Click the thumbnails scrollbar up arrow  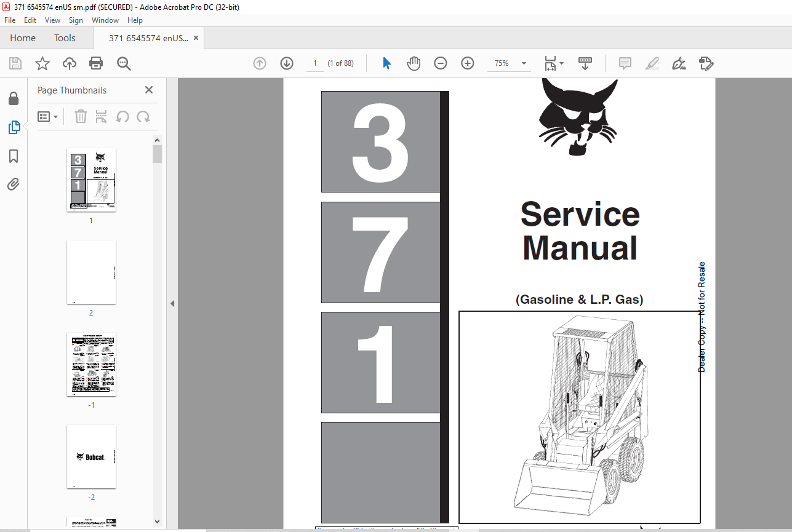(x=158, y=140)
